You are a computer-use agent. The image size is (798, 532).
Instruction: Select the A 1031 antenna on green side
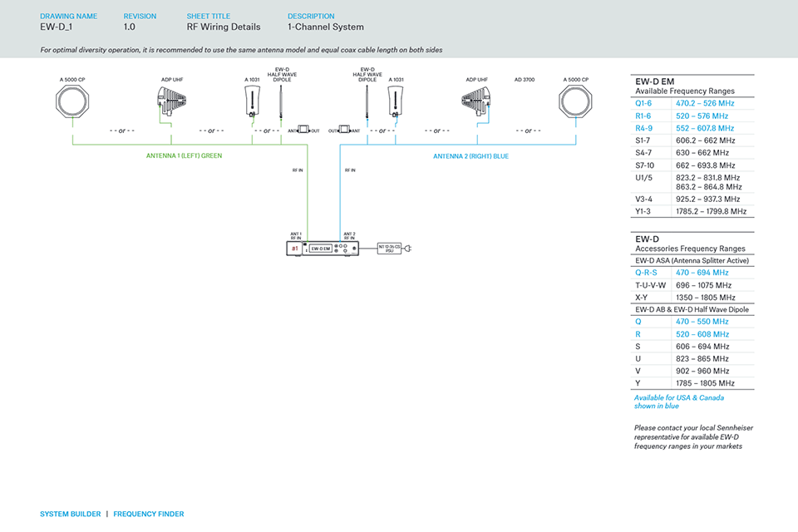click(252, 101)
